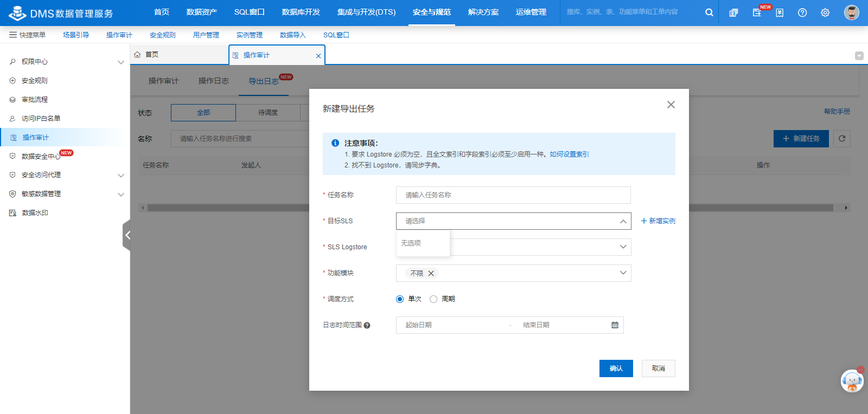Open 解决方案 top menu
The height and width of the screenshot is (414, 868).
coord(483,12)
